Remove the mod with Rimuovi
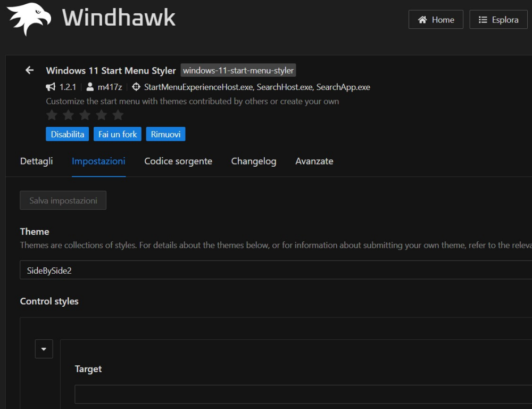Image resolution: width=532 pixels, height=409 pixels. point(165,134)
